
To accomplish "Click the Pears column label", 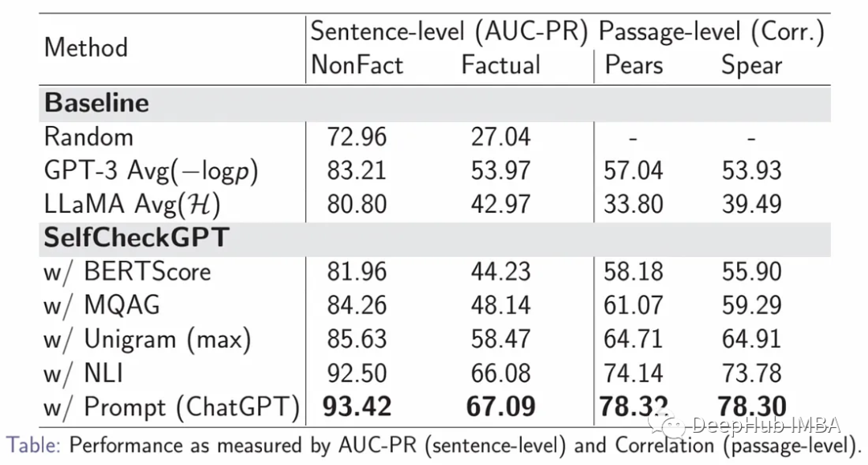I will pyautogui.click(x=633, y=65).
